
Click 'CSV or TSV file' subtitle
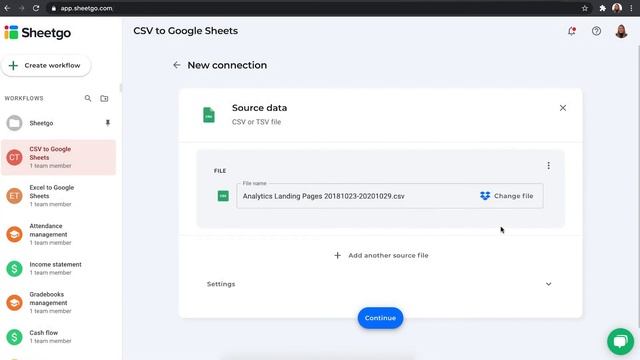(256, 122)
